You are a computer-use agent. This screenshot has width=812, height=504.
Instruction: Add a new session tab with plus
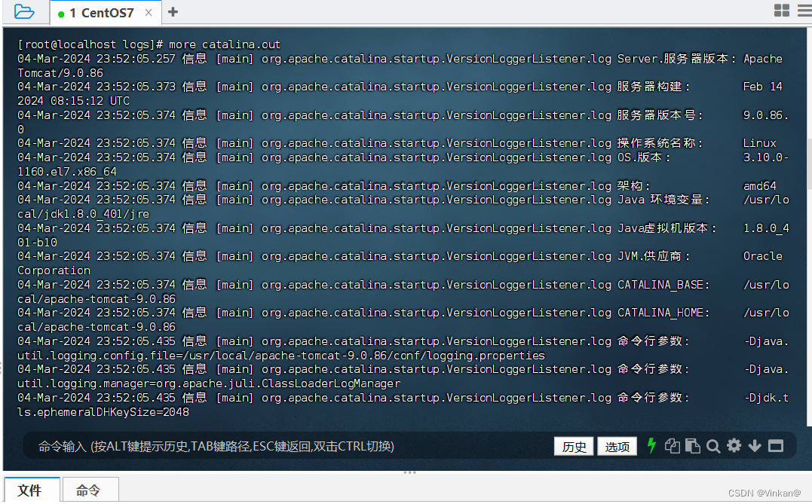click(x=173, y=12)
